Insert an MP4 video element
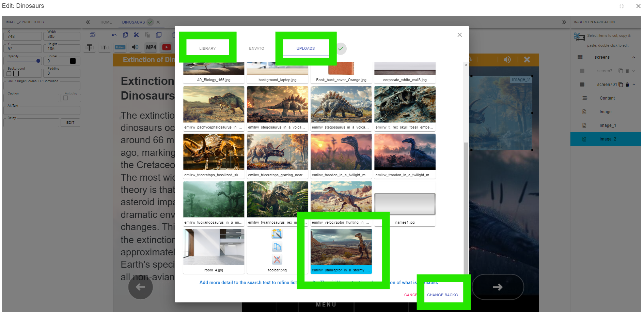 click(151, 47)
